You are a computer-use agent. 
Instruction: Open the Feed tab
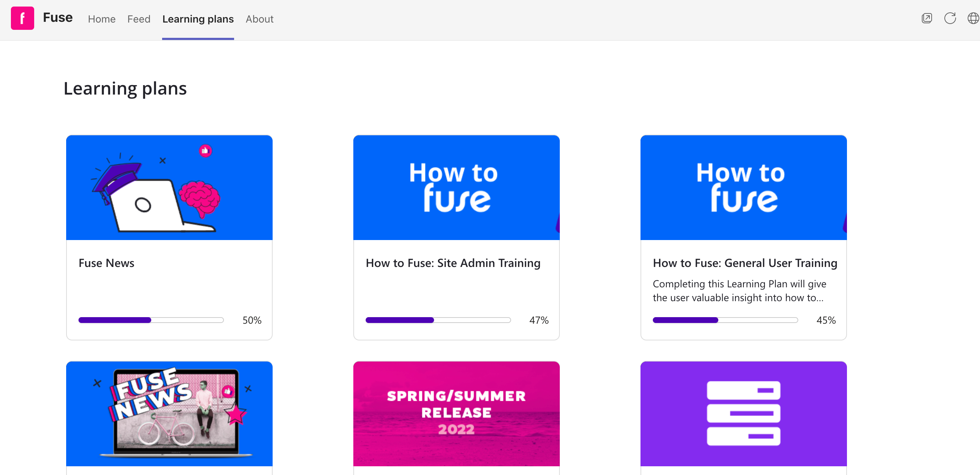point(138,19)
